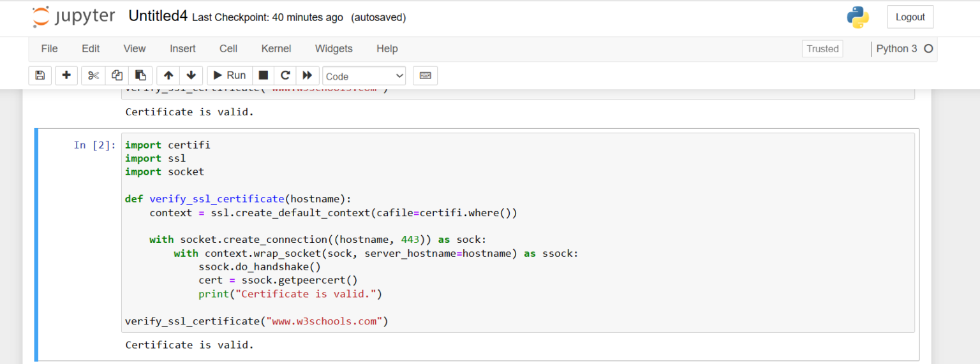The height and width of the screenshot is (364, 980).
Task: Click the In [2] cell prompt
Action: 95,145
